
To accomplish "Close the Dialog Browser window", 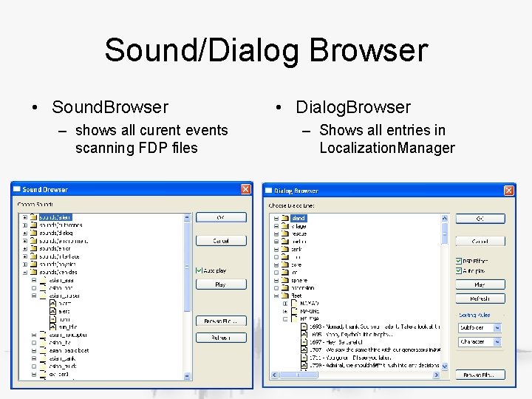I will (508, 191).
